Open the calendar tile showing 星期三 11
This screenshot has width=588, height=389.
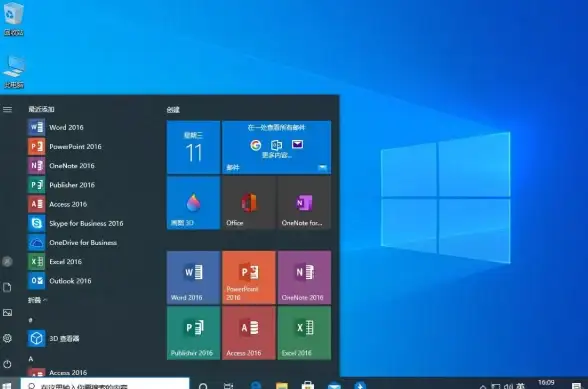click(193, 147)
